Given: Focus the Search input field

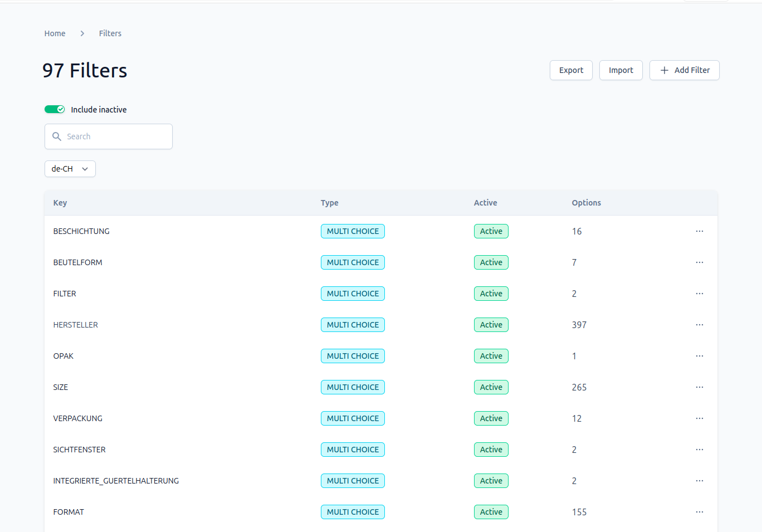Looking at the screenshot, I should tap(109, 136).
